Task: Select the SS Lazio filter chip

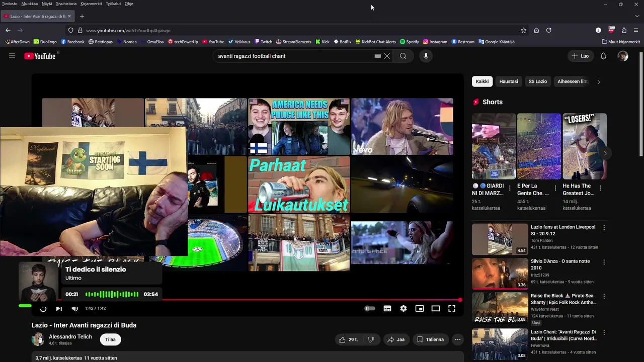Action: [x=537, y=81]
